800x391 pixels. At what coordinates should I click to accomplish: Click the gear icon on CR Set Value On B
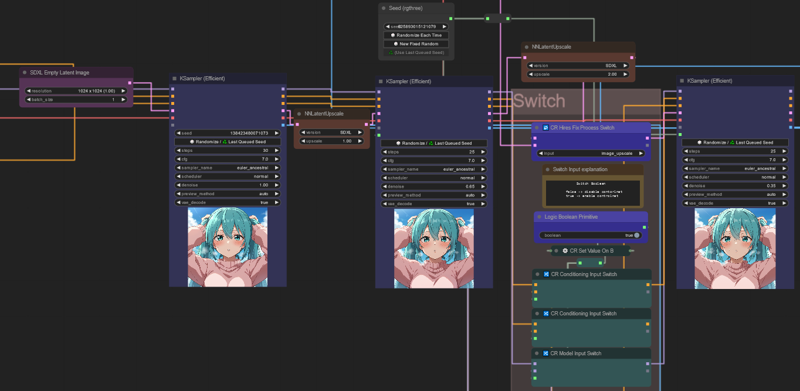565,251
